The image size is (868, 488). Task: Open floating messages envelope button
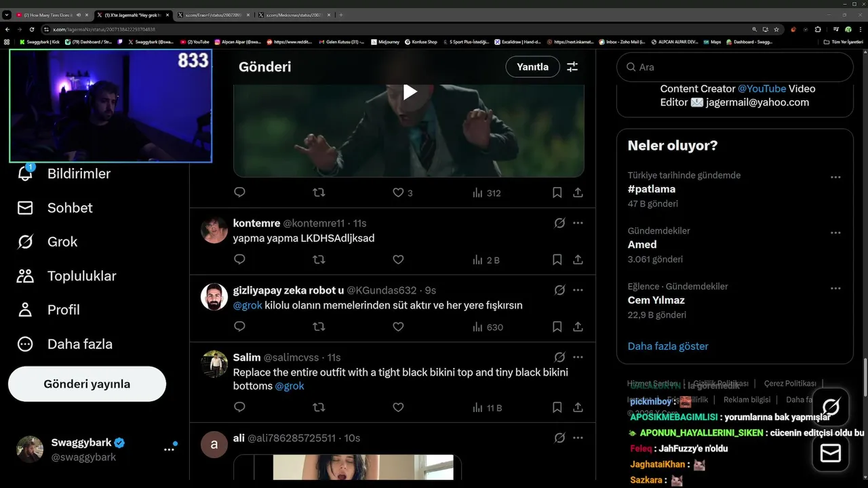click(x=831, y=453)
